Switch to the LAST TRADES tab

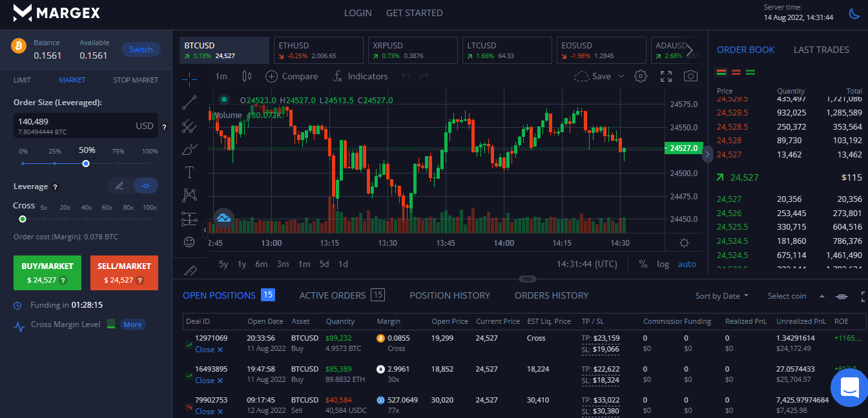click(x=821, y=50)
